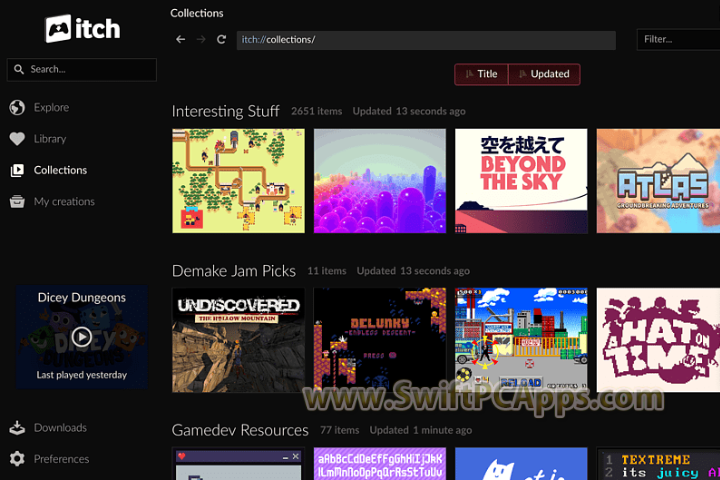Click the Collections page heading
This screenshot has height=480, width=720.
[x=197, y=13]
